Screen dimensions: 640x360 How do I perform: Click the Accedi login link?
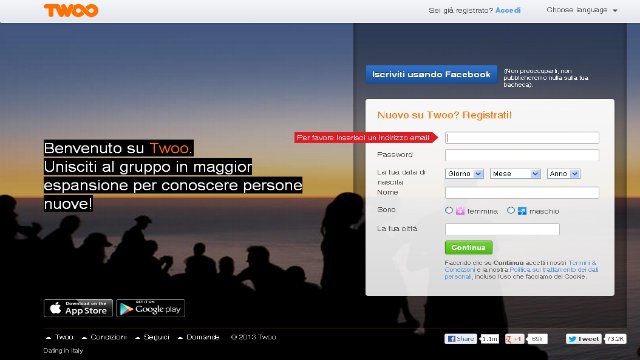[508, 10]
